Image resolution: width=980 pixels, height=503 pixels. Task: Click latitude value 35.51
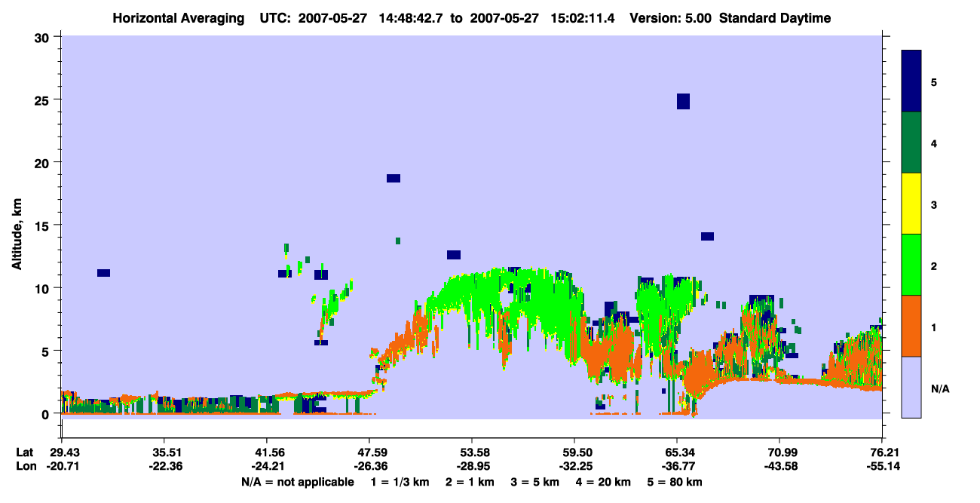click(x=164, y=452)
